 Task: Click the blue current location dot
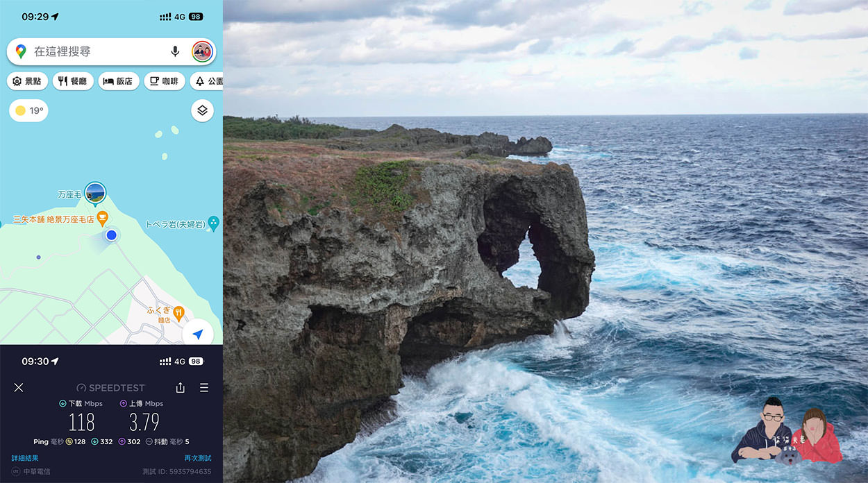tap(111, 235)
